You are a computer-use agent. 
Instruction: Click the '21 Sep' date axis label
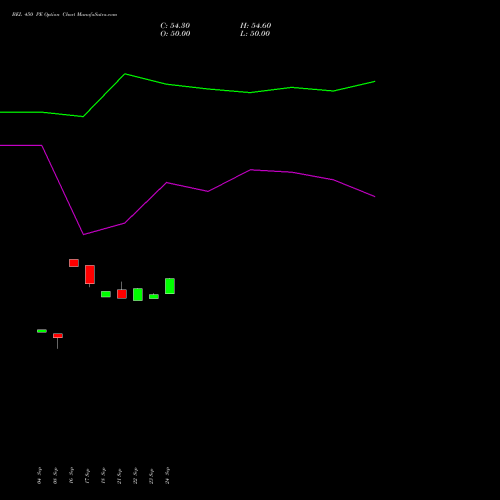click(x=120, y=476)
